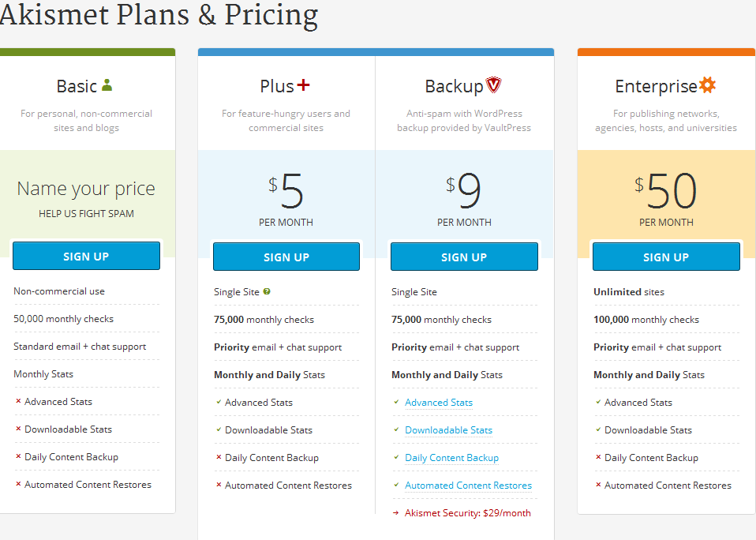756x540 pixels.
Task: Click the orange gear icon beside Enterprise
Action: pos(707,84)
